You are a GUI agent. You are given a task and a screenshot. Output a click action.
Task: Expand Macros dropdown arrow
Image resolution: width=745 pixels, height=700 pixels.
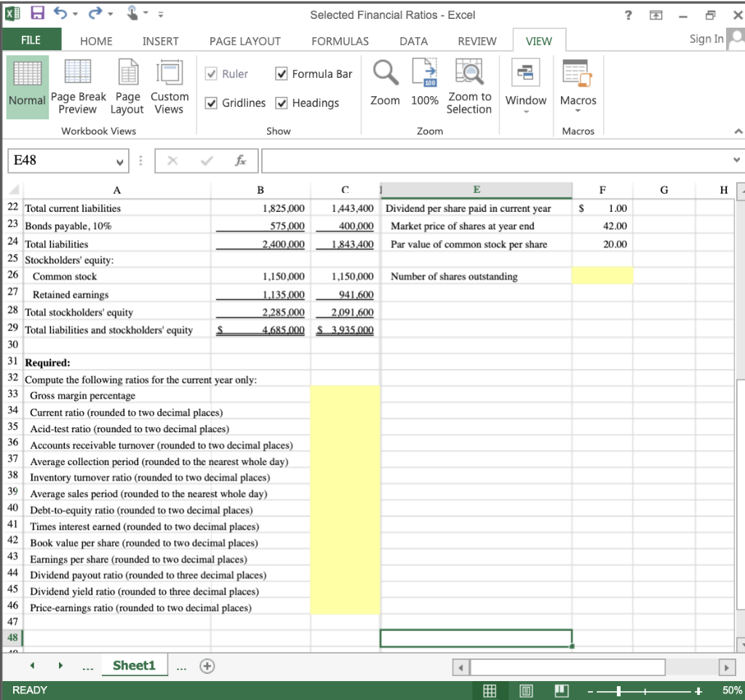(578, 111)
